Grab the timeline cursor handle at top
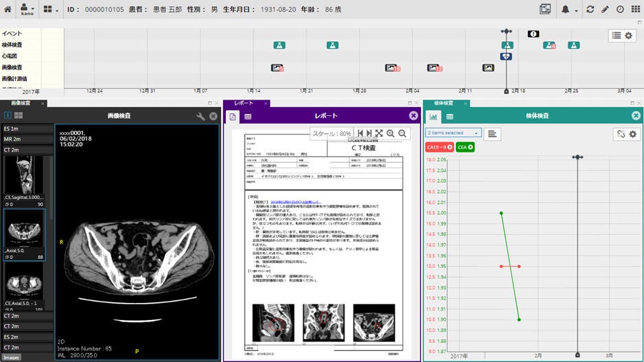Viewport: 644px width, 362px height. pyautogui.click(x=506, y=31)
